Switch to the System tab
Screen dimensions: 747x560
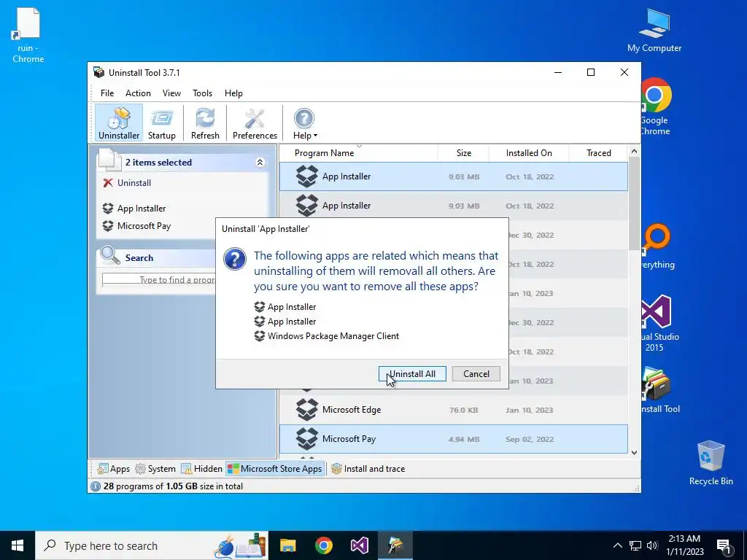tap(155, 469)
